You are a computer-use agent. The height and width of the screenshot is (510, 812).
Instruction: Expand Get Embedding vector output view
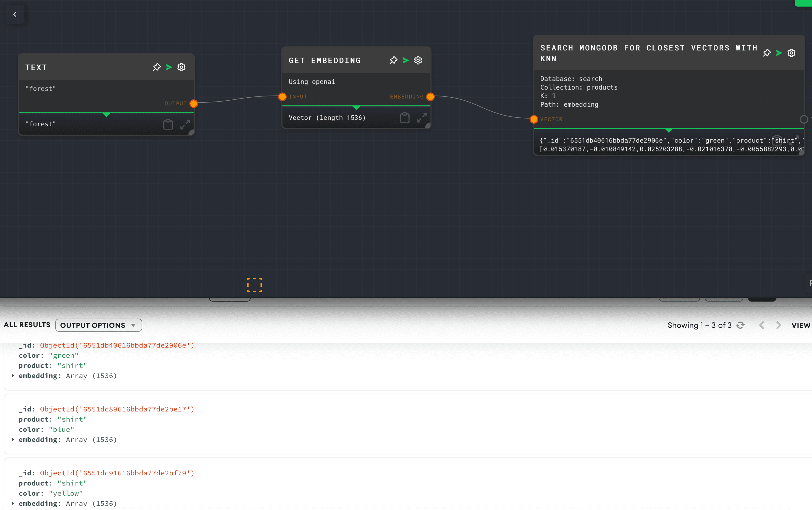pos(422,118)
